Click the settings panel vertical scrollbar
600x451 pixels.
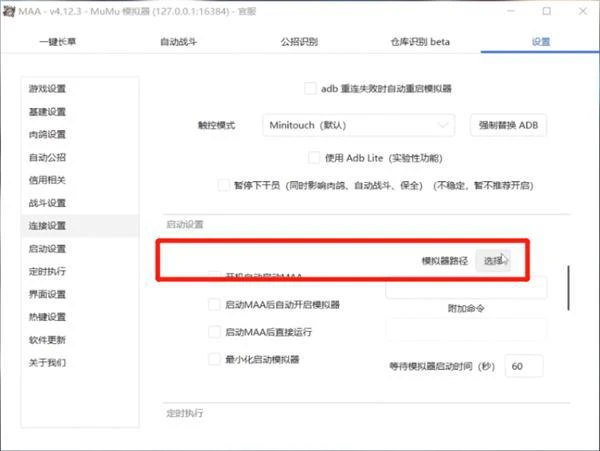(x=568, y=288)
